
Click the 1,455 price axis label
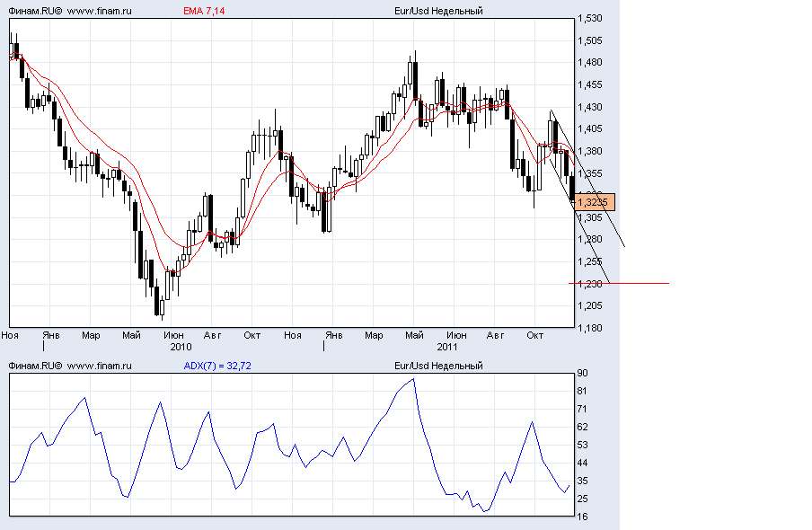coord(590,85)
